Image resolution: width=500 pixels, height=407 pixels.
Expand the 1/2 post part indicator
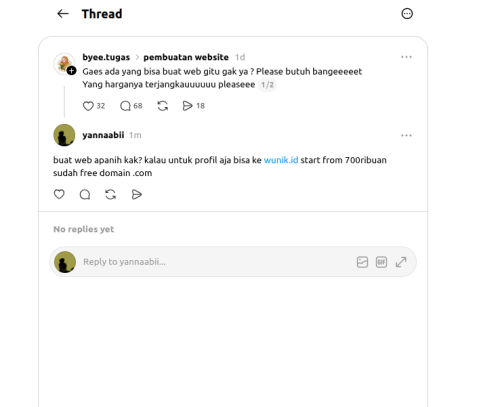(x=267, y=85)
